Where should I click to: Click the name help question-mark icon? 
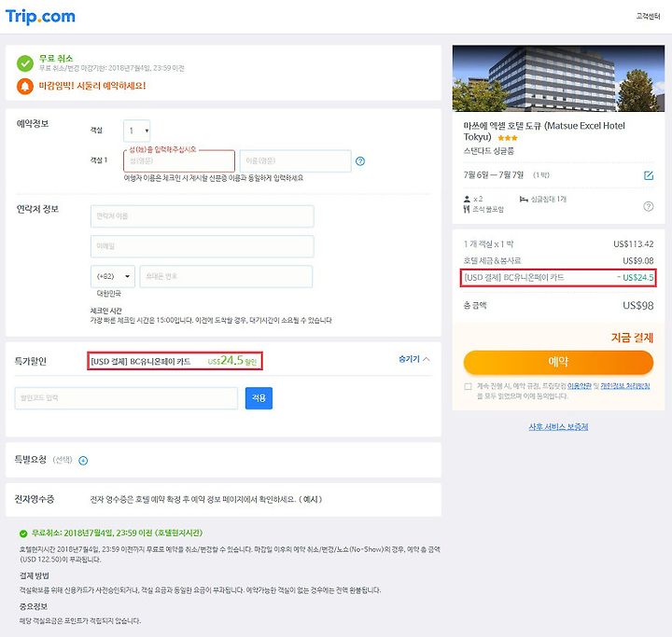[x=360, y=161]
